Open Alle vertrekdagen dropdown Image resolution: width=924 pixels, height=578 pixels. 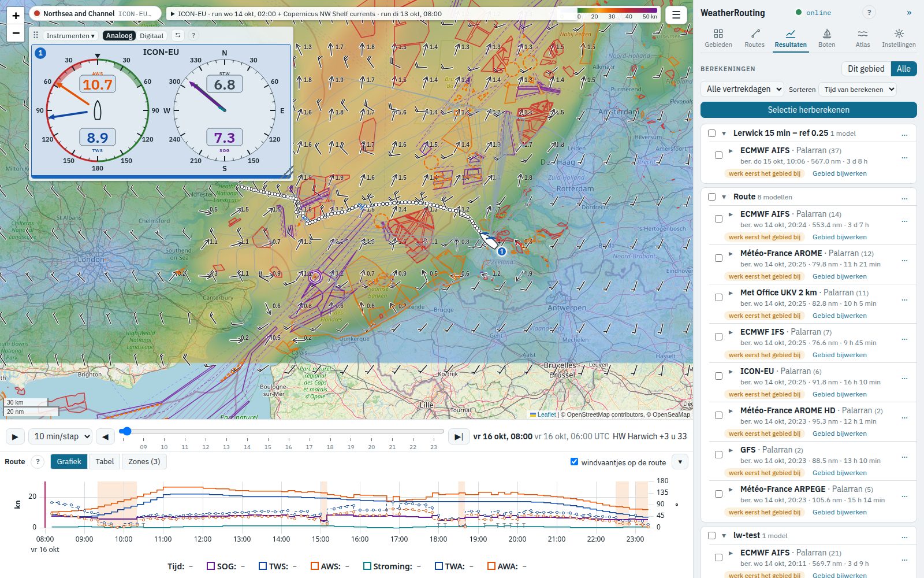point(742,89)
